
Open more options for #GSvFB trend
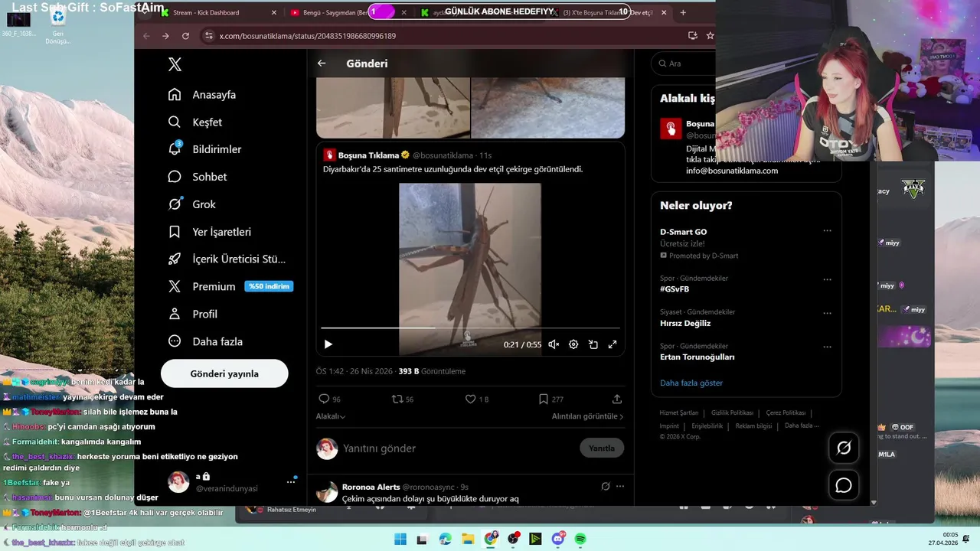coord(827,279)
